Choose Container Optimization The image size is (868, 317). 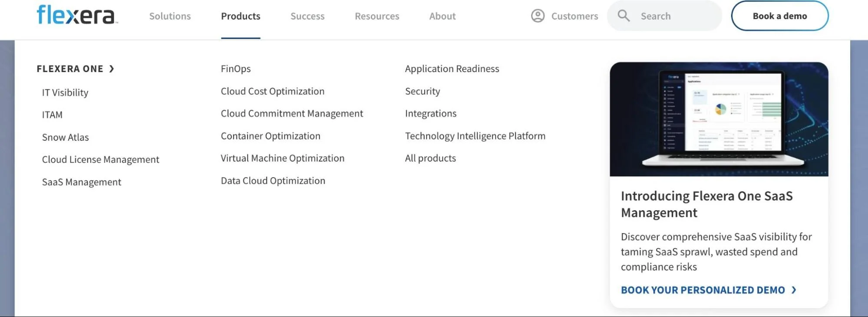click(x=271, y=136)
